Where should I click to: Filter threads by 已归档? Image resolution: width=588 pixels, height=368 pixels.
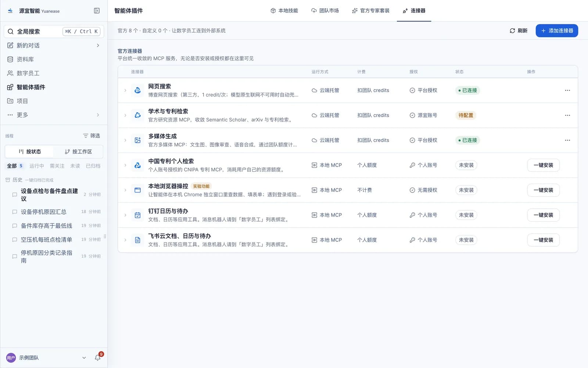pyautogui.click(x=93, y=166)
